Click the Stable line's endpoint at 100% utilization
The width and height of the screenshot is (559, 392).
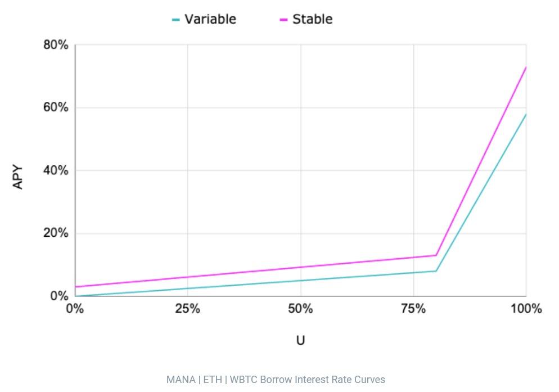click(526, 67)
